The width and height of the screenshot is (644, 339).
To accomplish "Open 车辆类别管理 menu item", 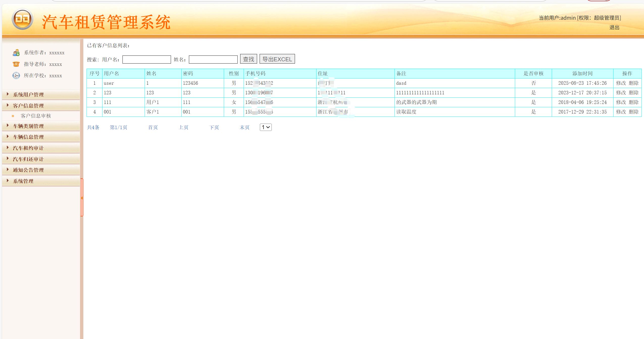I will click(28, 126).
